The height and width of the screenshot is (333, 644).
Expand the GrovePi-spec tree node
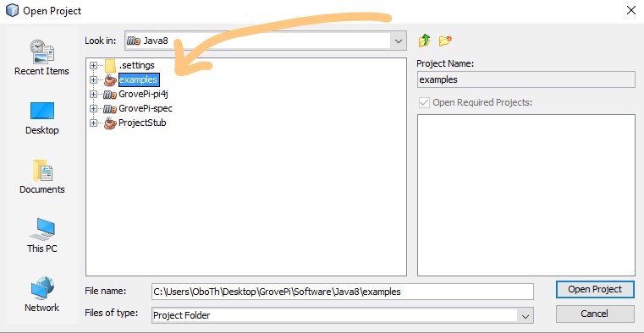point(94,109)
